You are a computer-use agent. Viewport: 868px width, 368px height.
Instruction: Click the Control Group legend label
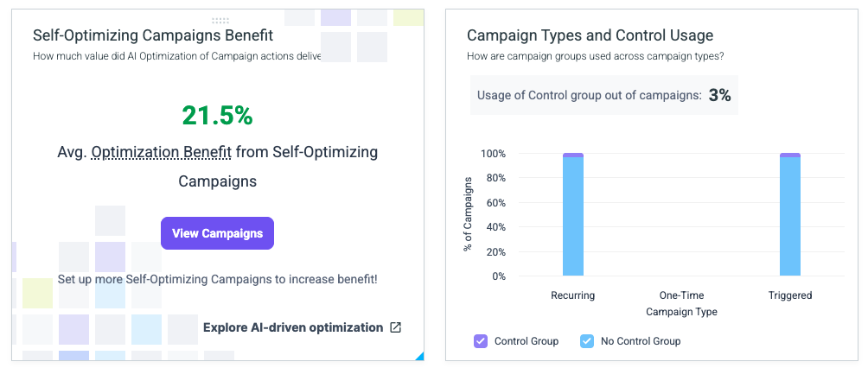click(526, 341)
